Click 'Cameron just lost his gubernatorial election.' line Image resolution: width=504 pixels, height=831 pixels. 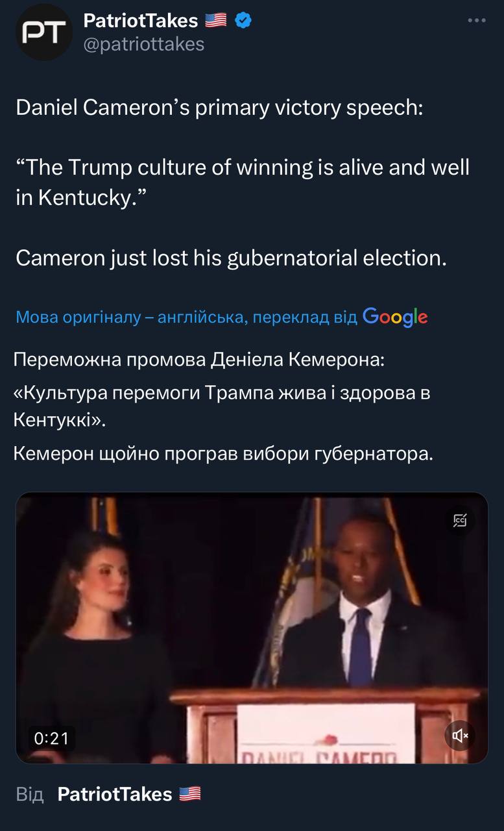[x=231, y=258]
